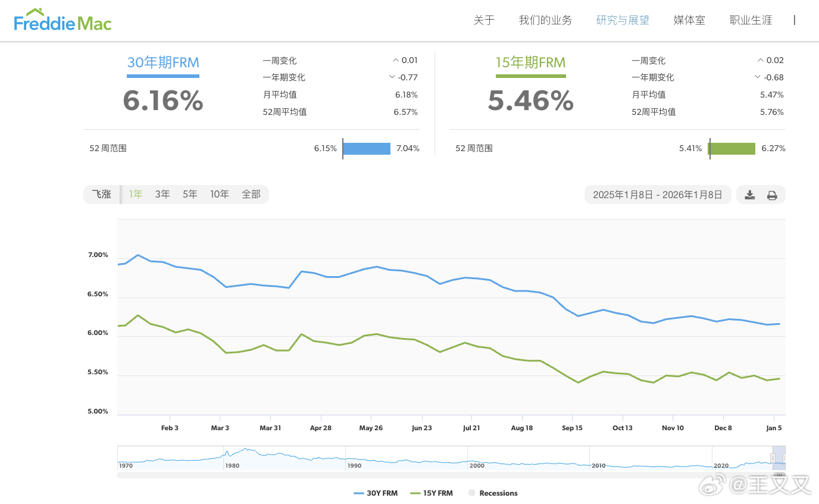Click the 30Y FRM legend icon

pos(360,493)
